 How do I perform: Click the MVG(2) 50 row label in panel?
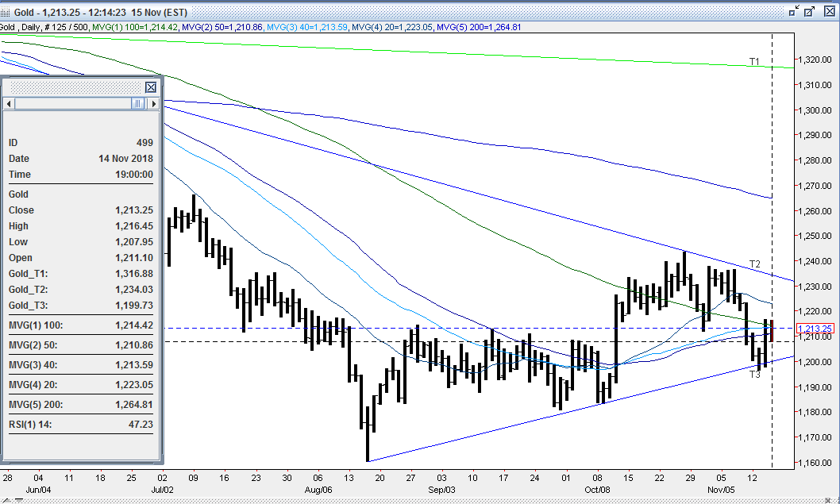(33, 345)
